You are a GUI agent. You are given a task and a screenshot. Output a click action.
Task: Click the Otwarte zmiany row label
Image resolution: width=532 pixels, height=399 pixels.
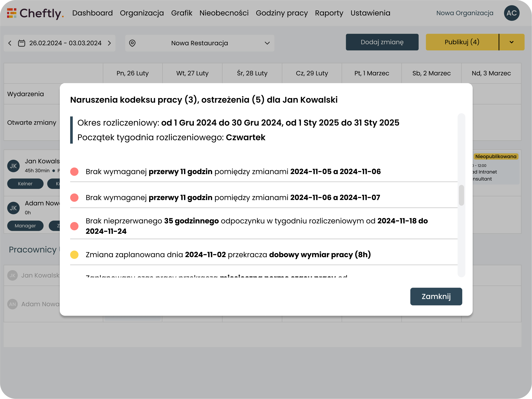pos(31,123)
